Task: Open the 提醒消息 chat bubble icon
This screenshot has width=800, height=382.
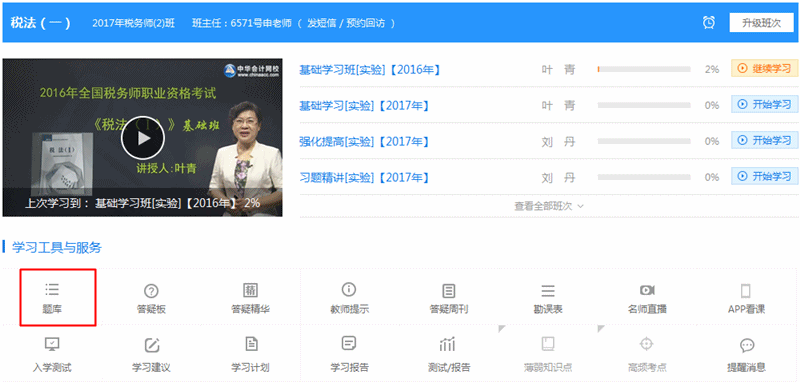Action: [x=747, y=345]
